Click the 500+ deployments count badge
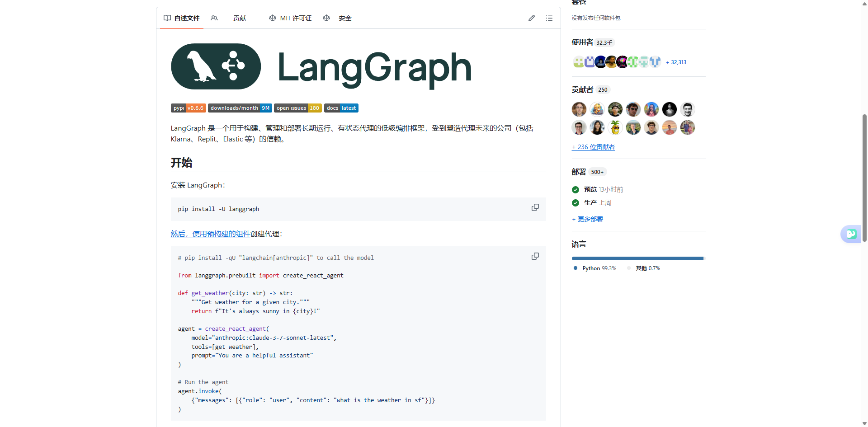The image size is (868, 427). [597, 172]
